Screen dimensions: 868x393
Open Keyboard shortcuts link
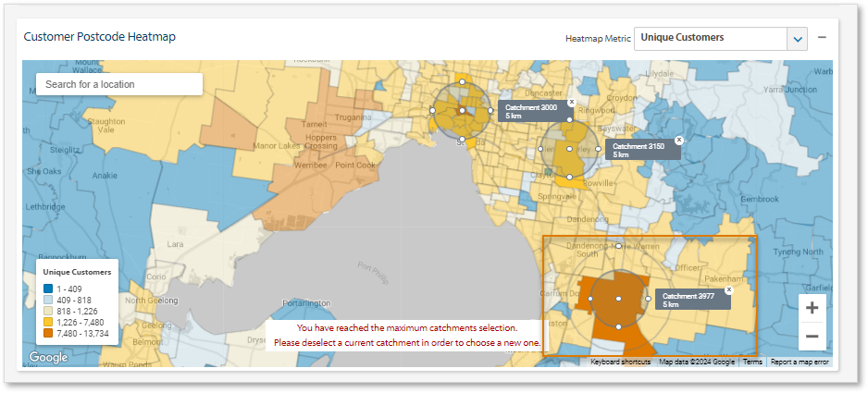[x=620, y=362]
